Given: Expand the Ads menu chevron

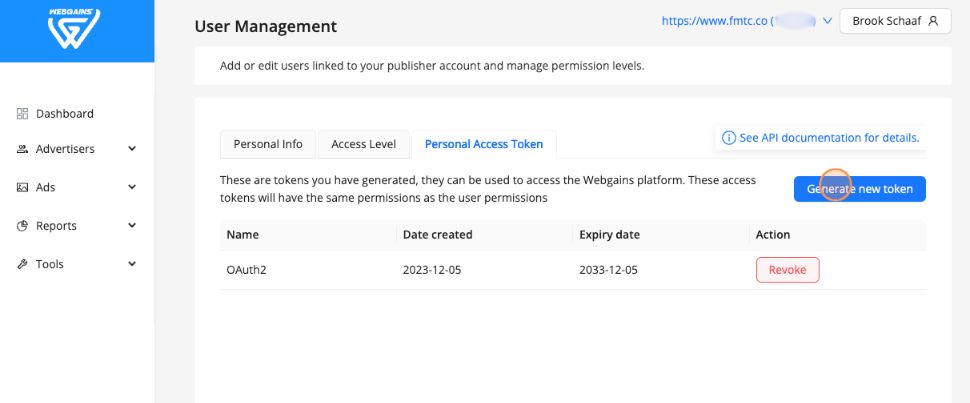Looking at the screenshot, I should pyautogui.click(x=132, y=187).
